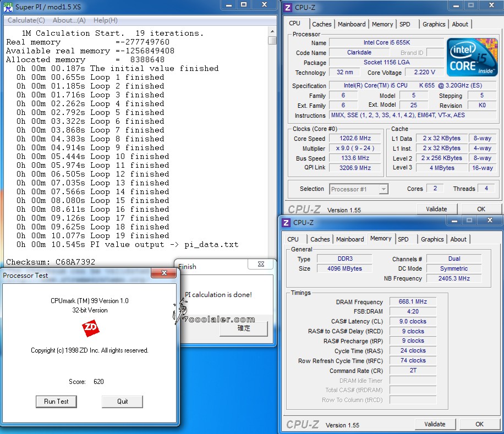Image resolution: width=504 pixels, height=434 pixels.
Task: Minimize the Super PI window
Action: [229, 5]
